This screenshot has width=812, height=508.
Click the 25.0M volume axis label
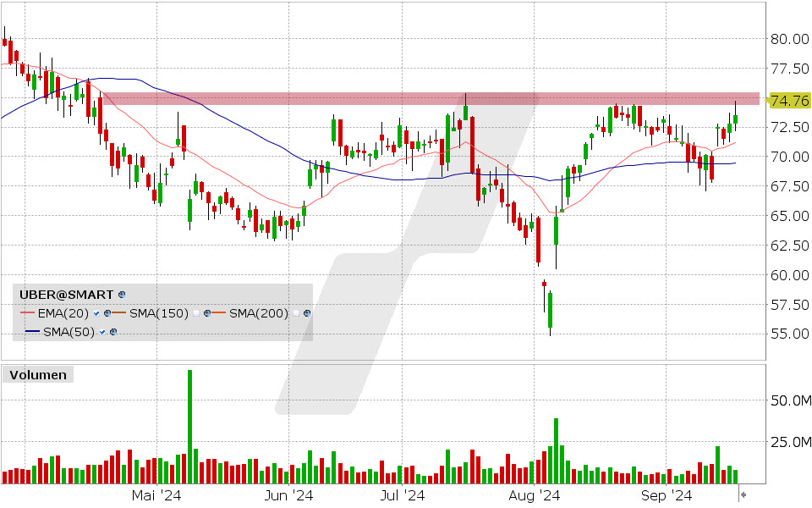click(x=791, y=442)
